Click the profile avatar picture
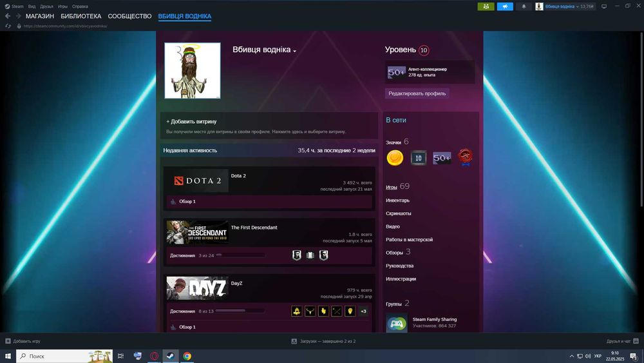Image resolution: width=644 pixels, height=363 pixels. 192,71
